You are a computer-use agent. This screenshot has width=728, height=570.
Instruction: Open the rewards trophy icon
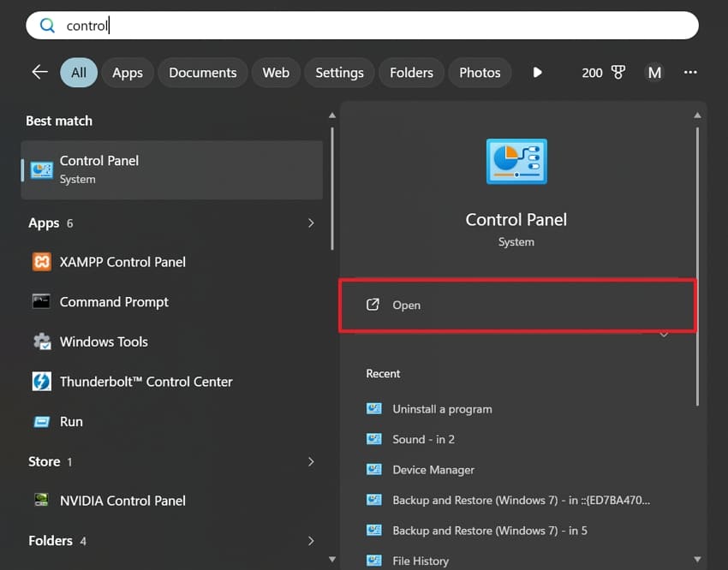tap(618, 73)
